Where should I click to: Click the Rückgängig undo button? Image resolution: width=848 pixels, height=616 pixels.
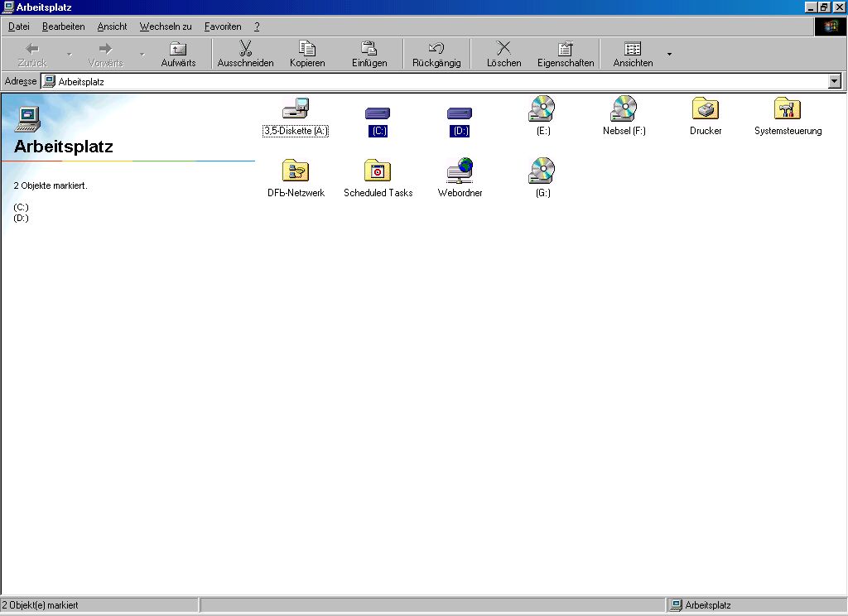click(436, 54)
